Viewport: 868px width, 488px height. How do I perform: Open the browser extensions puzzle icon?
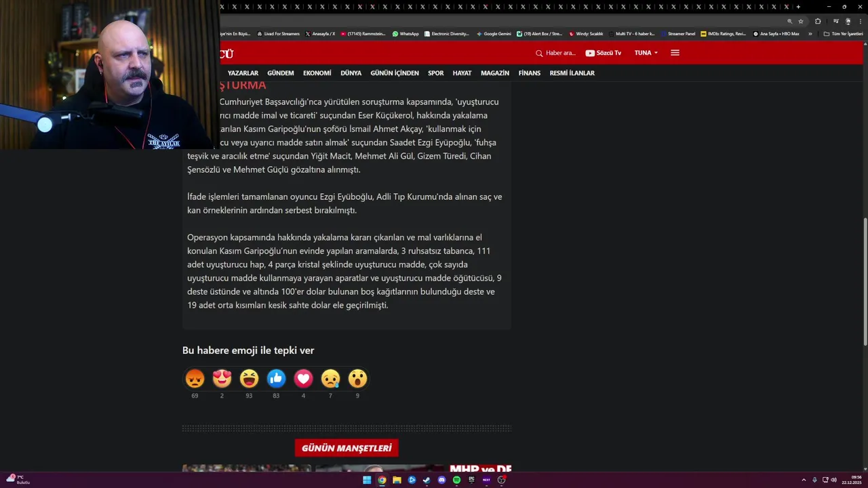818,21
